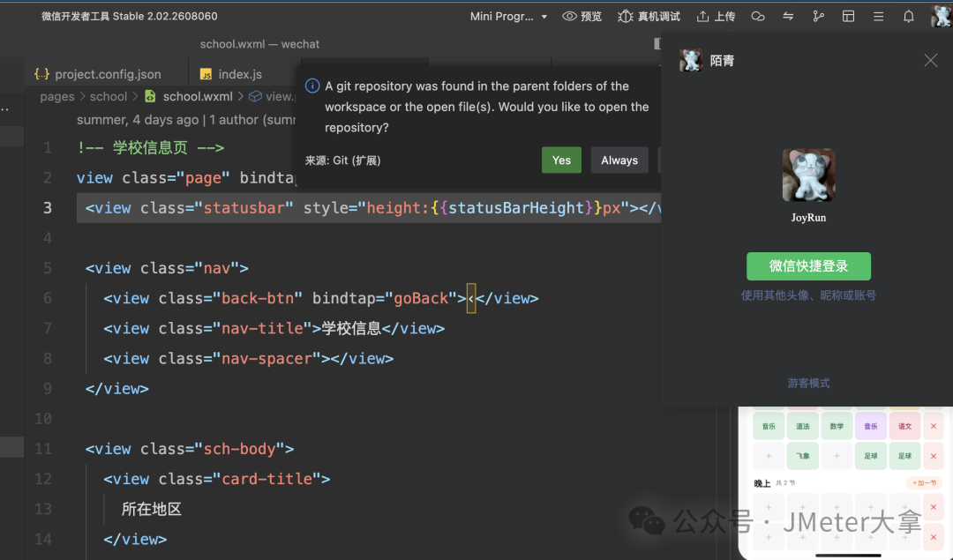Click the cube symbol icon before 'view' breadcrumb
This screenshot has height=560, width=953.
(255, 97)
